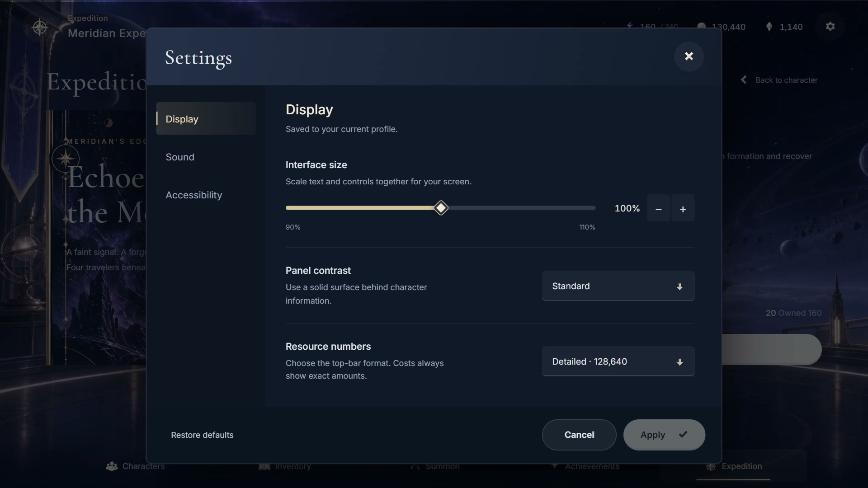Apply the settings changes

coord(664,435)
